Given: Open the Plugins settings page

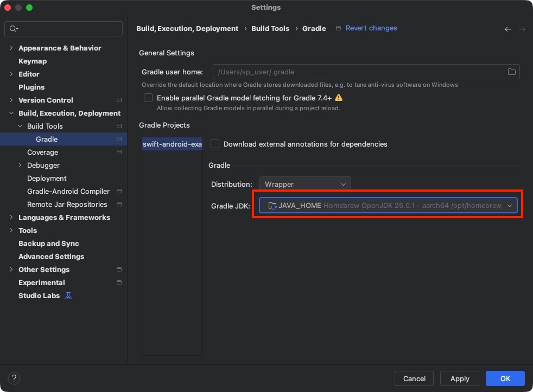Looking at the screenshot, I should (x=31, y=87).
